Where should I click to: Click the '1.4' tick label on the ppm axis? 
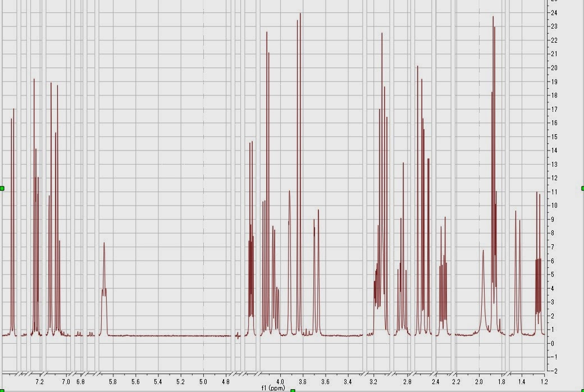tap(522, 382)
